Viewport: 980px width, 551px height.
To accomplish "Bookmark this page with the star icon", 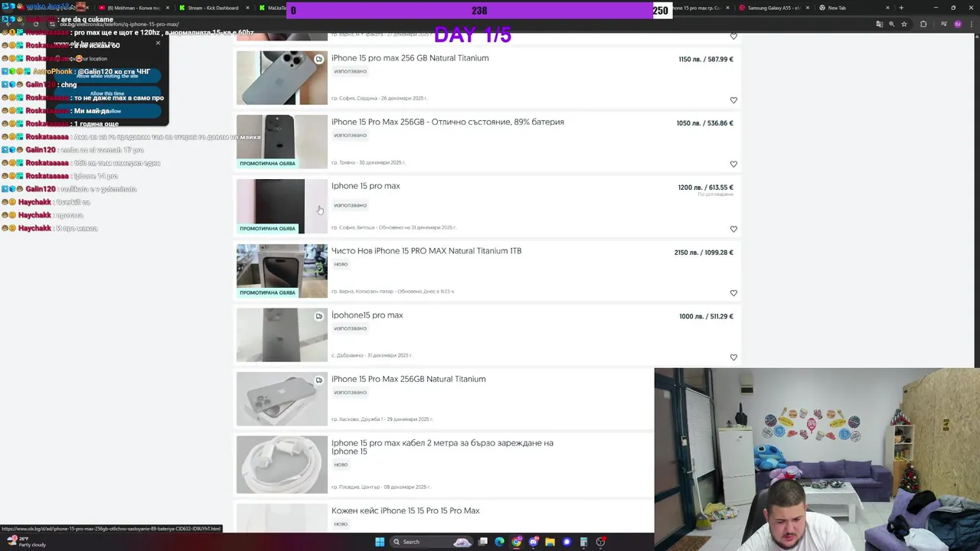I will click(904, 24).
